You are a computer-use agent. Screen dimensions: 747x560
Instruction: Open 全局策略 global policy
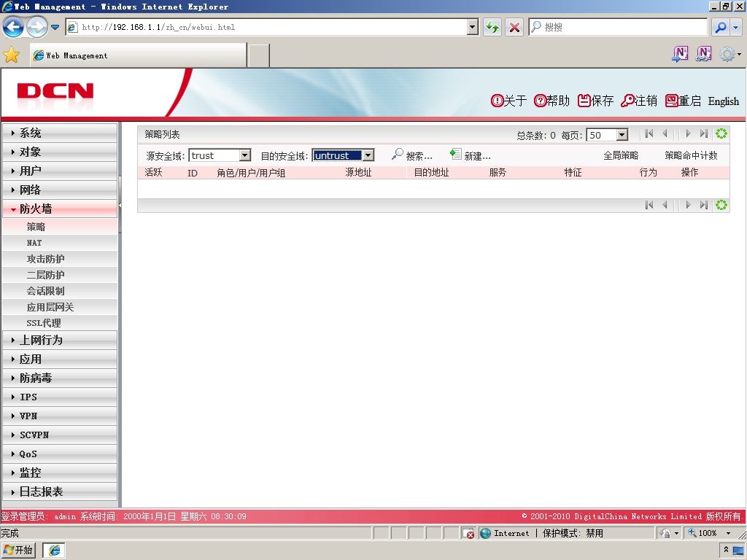(621, 155)
